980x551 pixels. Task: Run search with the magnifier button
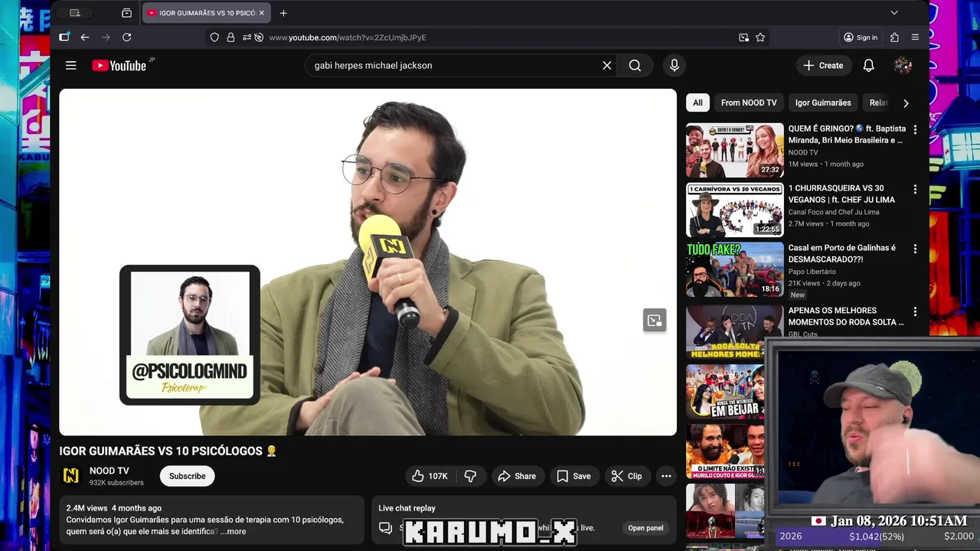635,66
